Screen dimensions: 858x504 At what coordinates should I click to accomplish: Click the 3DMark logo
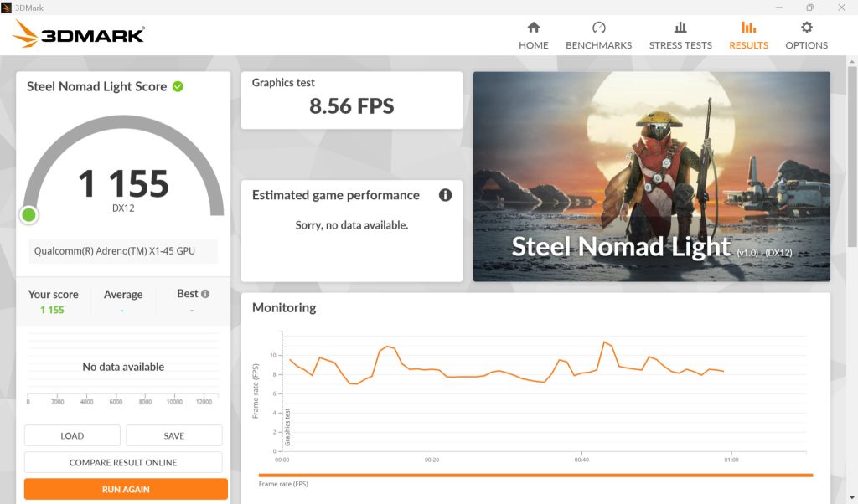[79, 34]
